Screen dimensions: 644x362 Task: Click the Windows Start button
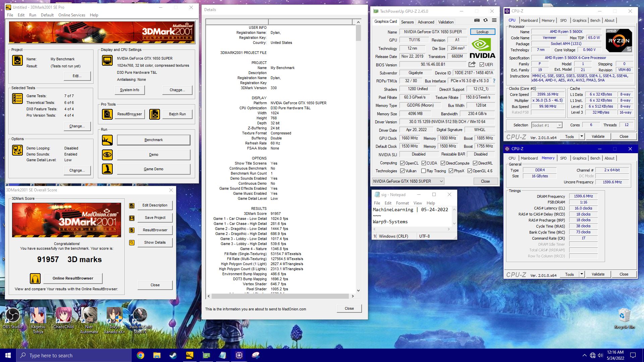click(8, 355)
